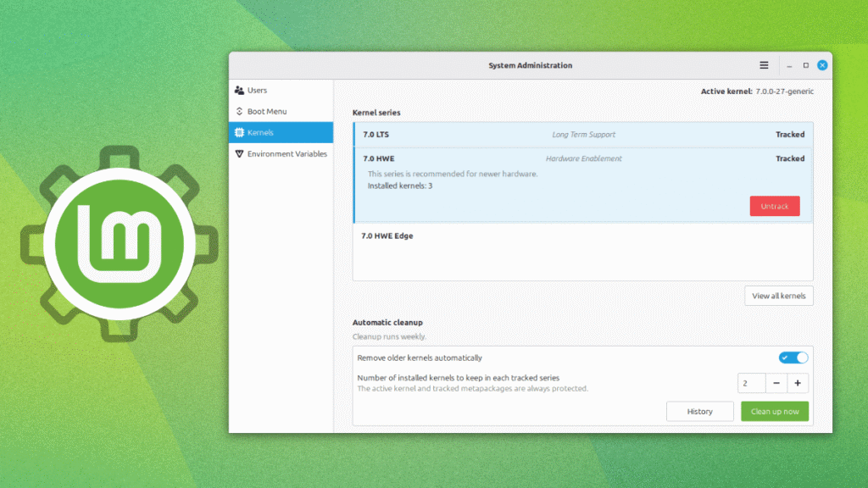868x488 pixels.
Task: Minimize the System Administration window
Action: coord(789,65)
